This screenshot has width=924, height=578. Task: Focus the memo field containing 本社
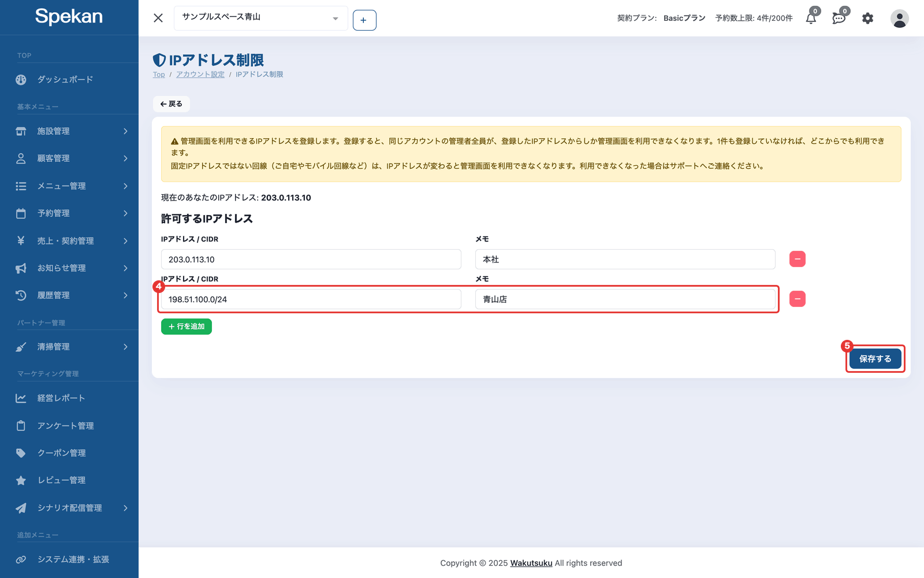tap(625, 260)
